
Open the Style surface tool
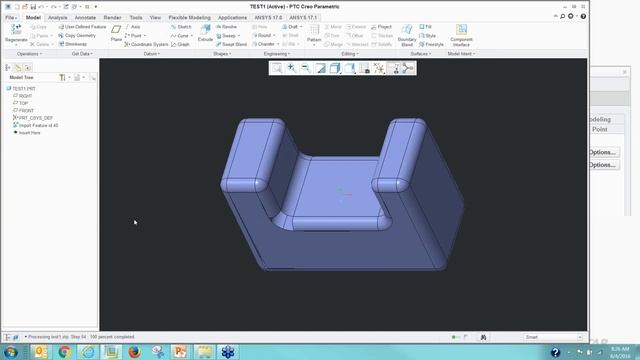428,36
